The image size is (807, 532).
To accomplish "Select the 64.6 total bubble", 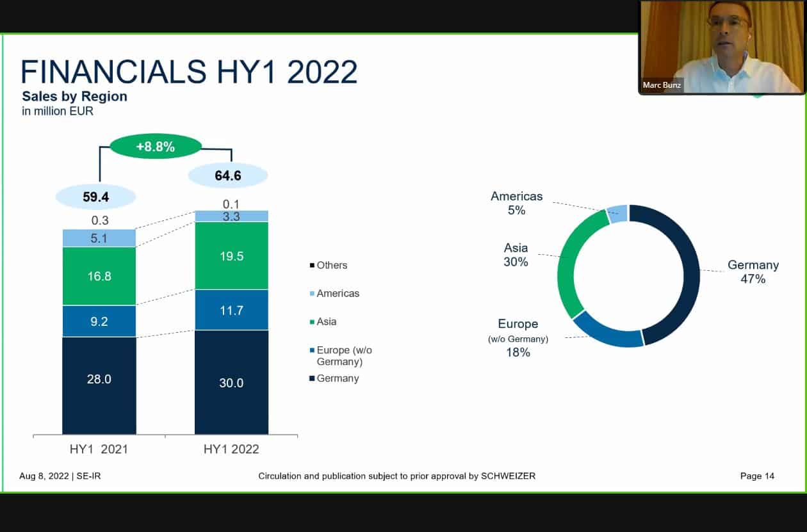I will (x=228, y=175).
